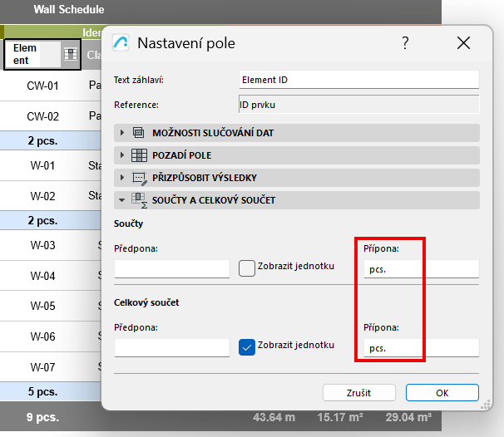Expand the Pozadí pole section
The width and height of the screenshot is (504, 437).
pyautogui.click(x=121, y=155)
